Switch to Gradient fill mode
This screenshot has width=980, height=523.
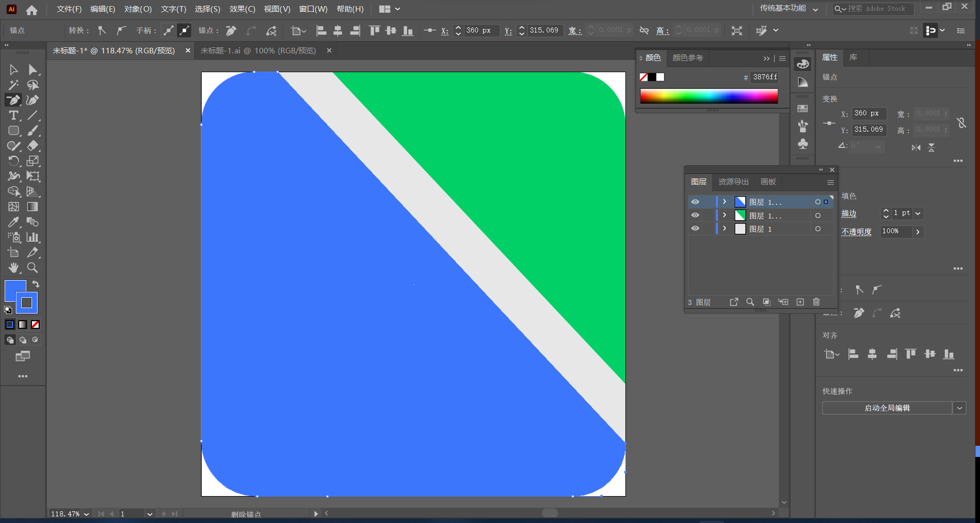(x=23, y=324)
